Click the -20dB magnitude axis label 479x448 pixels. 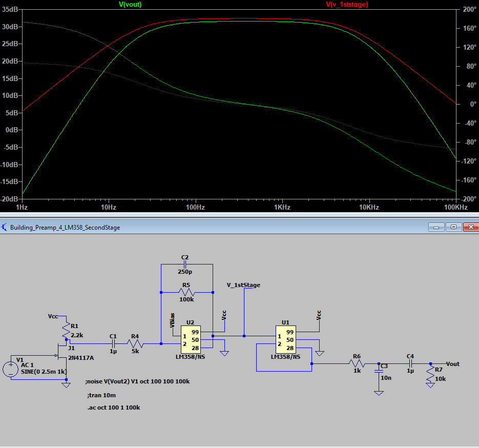tap(9, 199)
